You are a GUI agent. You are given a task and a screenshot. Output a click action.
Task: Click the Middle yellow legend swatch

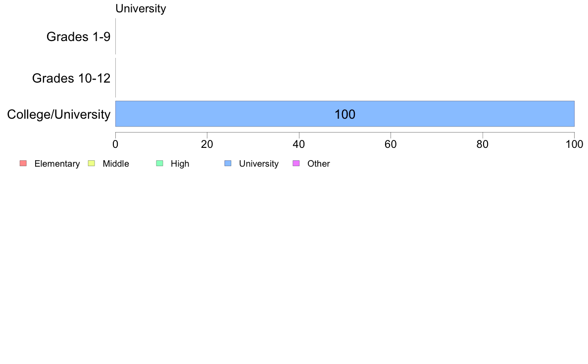coord(91,163)
